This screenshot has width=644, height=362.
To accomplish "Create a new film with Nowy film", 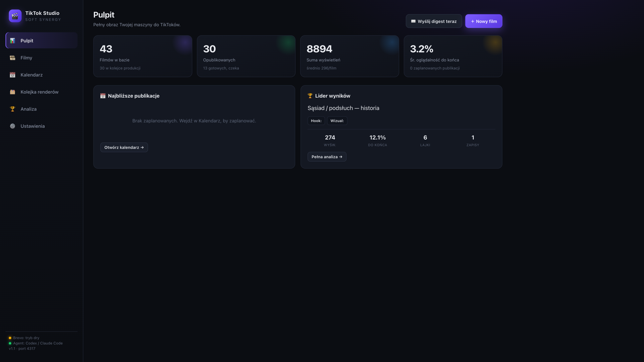I will point(484,21).
